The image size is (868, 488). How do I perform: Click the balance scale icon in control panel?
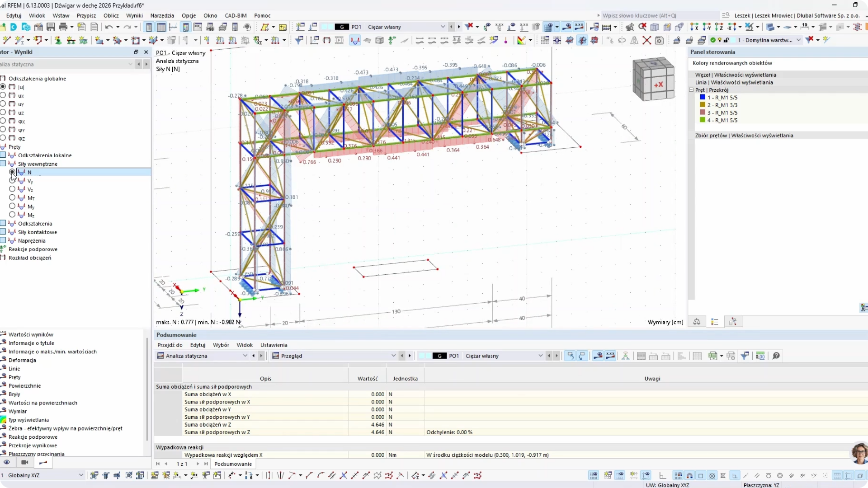(697, 322)
